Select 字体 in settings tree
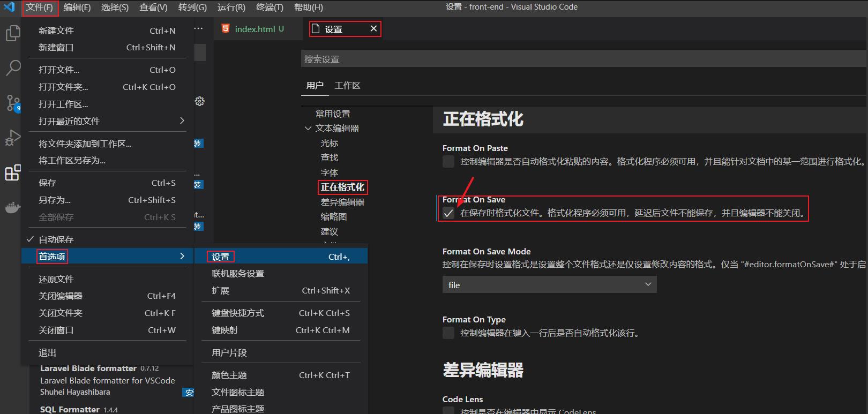 click(x=330, y=172)
